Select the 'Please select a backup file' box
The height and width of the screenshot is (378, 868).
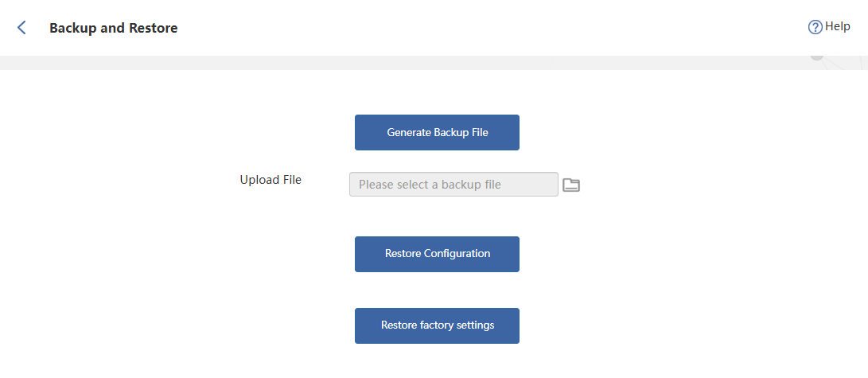pyautogui.click(x=453, y=185)
